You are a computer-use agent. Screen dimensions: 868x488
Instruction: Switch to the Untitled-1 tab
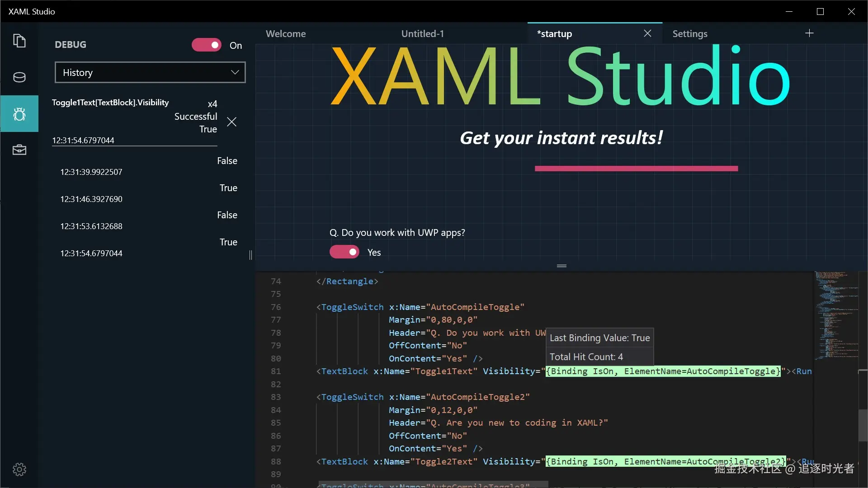(422, 34)
